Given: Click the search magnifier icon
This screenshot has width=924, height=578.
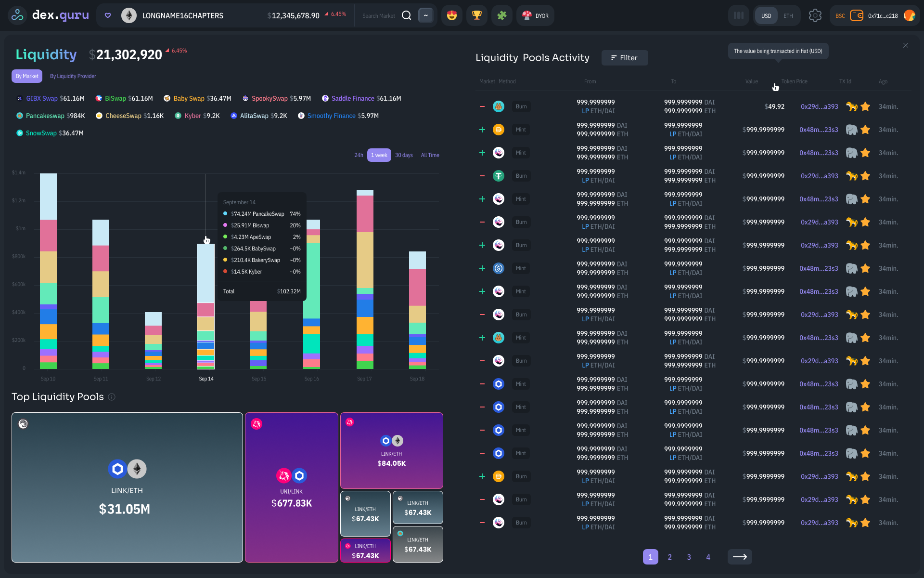Looking at the screenshot, I should coord(407,15).
